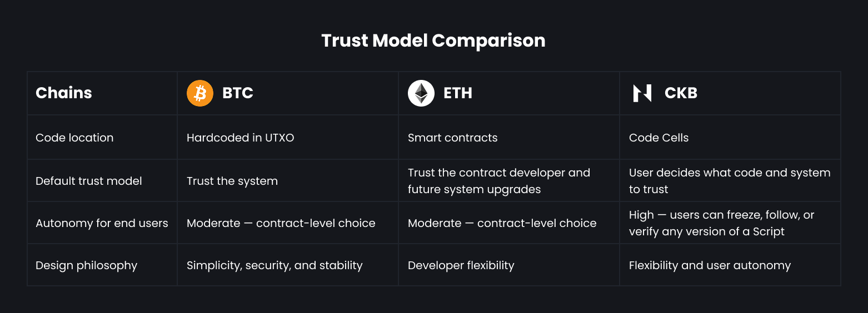Select the BTC column header text
The width and height of the screenshot is (868, 313).
point(238,93)
